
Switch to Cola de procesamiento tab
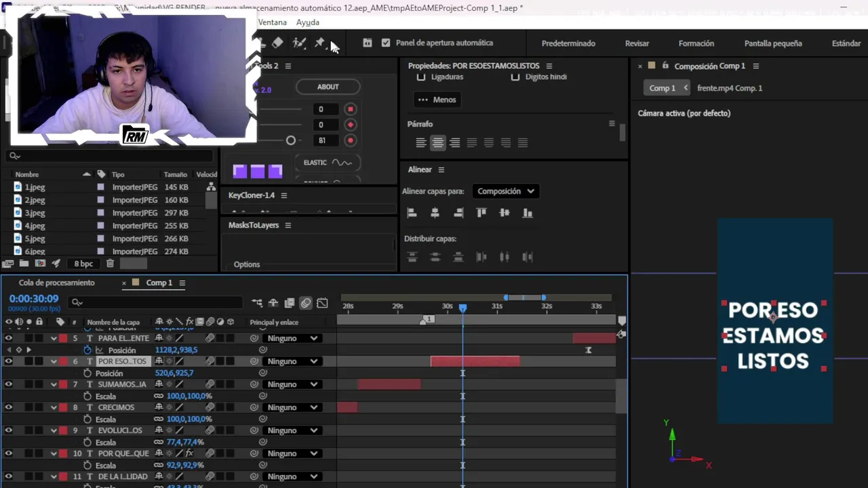(x=57, y=283)
